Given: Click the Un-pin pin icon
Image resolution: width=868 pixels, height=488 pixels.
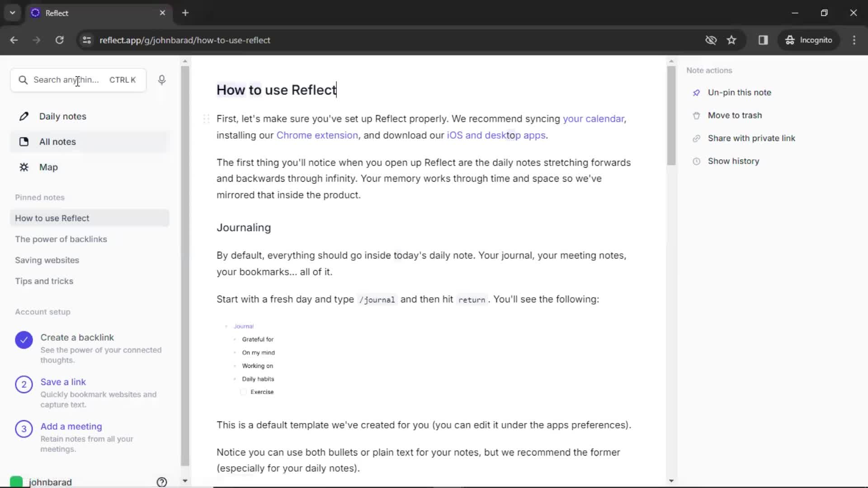Looking at the screenshot, I should tap(696, 93).
